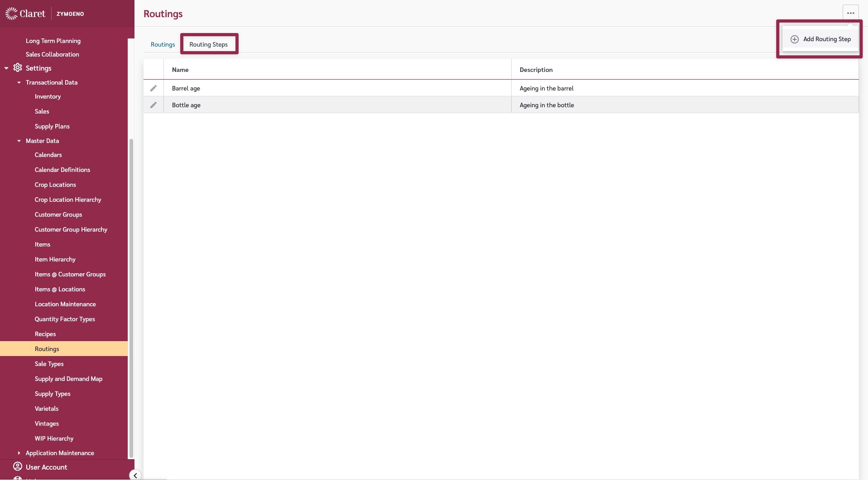
Task: Switch to the Routings tab
Action: click(x=163, y=44)
